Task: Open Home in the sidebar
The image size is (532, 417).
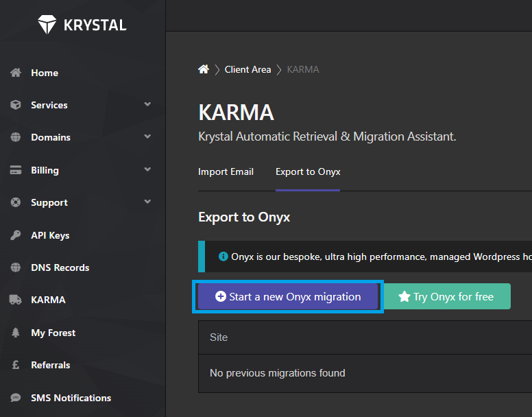Action: pos(45,73)
